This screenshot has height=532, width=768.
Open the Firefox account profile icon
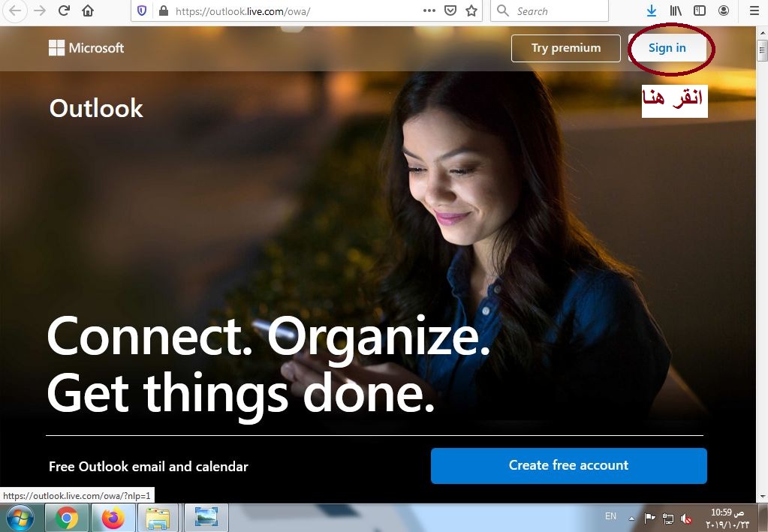point(724,11)
